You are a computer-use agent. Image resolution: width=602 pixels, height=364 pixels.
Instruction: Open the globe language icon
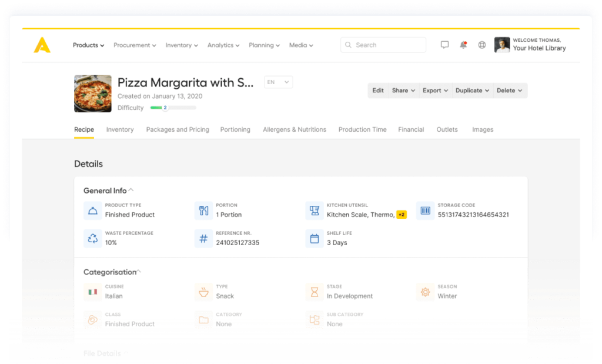[482, 45]
